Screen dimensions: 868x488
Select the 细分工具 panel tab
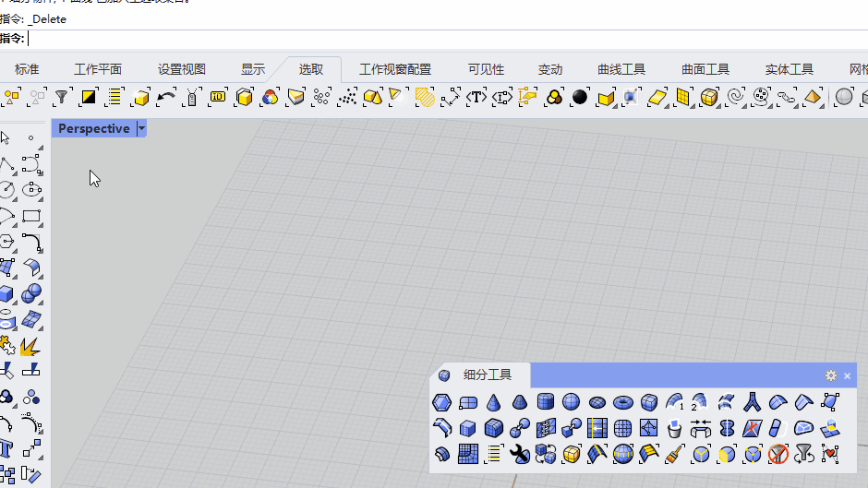pos(480,375)
